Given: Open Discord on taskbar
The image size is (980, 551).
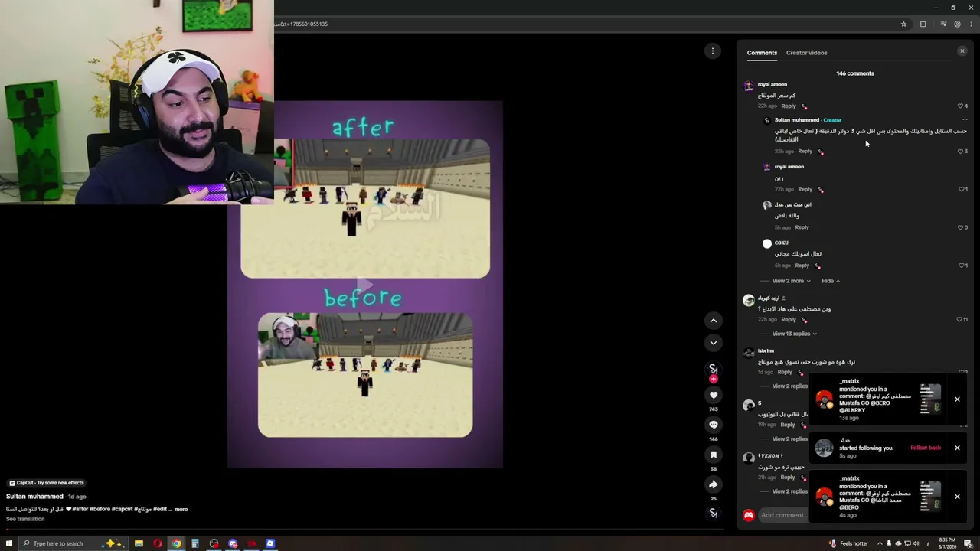Looking at the screenshot, I should 233,543.
